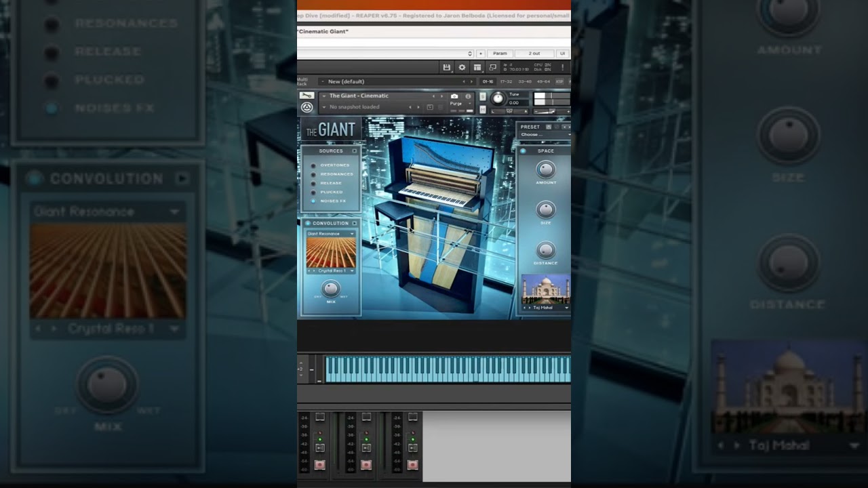
Task: Load previous instrument beside The Giant - Cinematic
Action: 433,96
